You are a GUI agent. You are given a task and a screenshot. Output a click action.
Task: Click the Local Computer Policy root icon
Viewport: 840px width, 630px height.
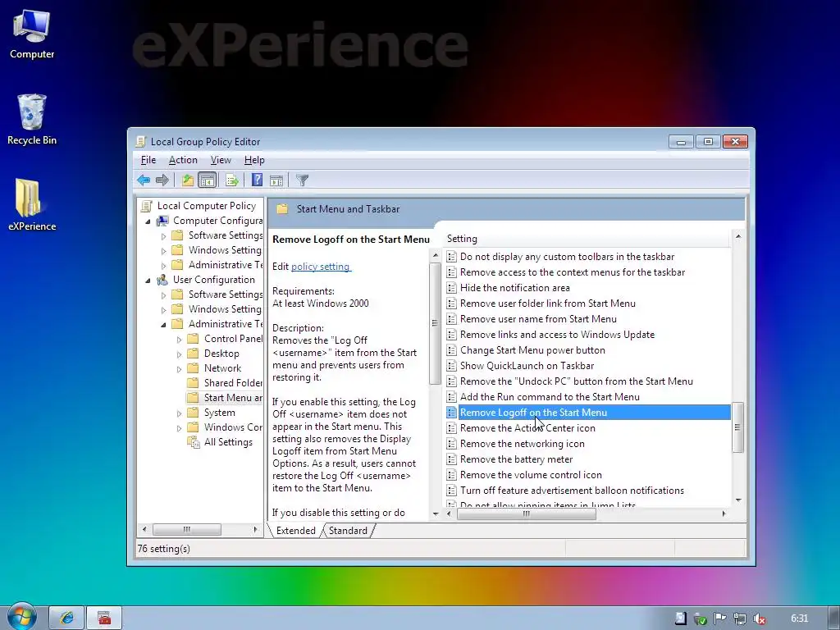click(x=146, y=206)
